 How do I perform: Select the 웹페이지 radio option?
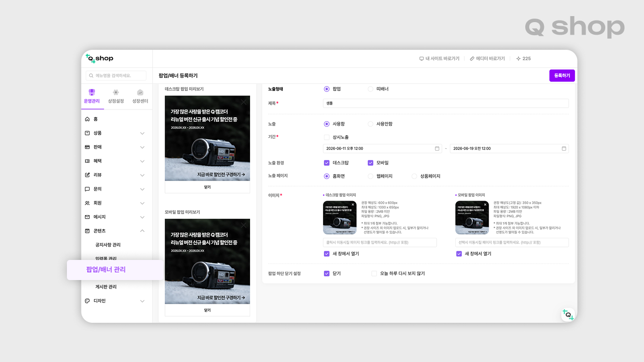click(371, 176)
